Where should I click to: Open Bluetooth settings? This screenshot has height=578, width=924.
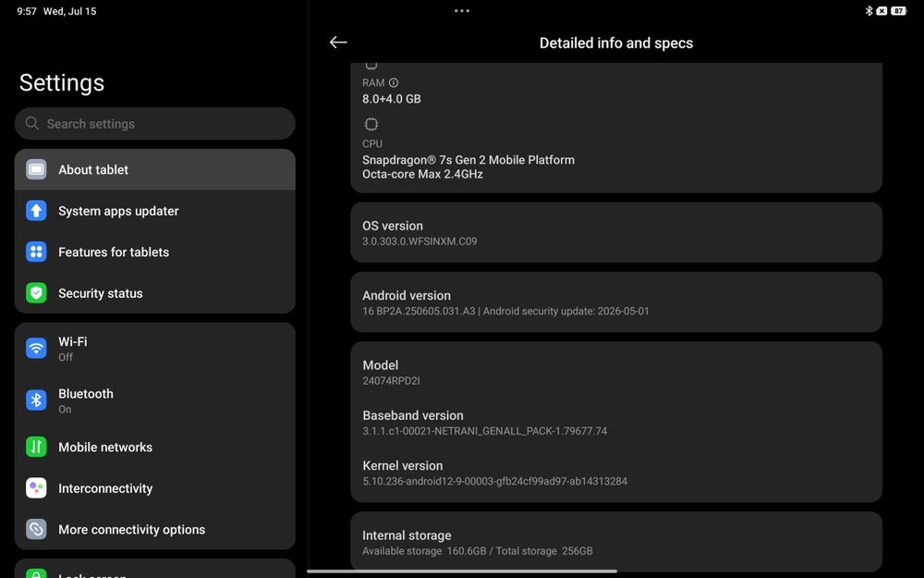coord(155,400)
